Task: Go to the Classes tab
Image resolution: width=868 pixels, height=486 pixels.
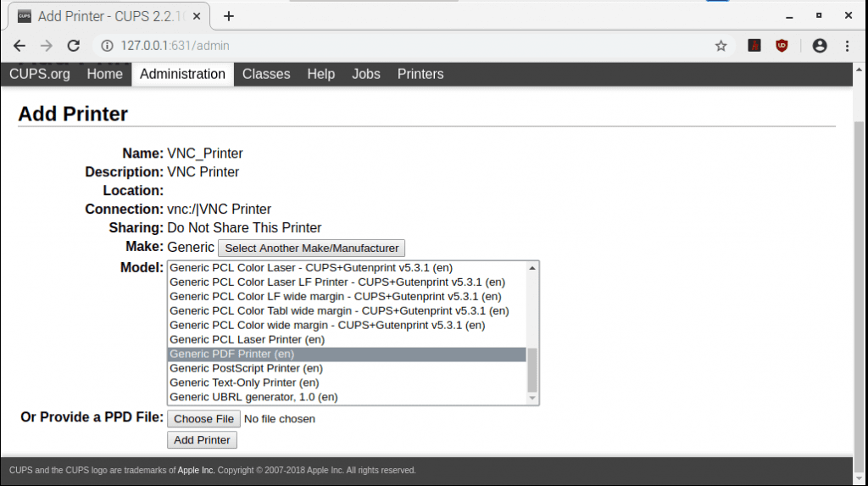Action: (x=266, y=74)
